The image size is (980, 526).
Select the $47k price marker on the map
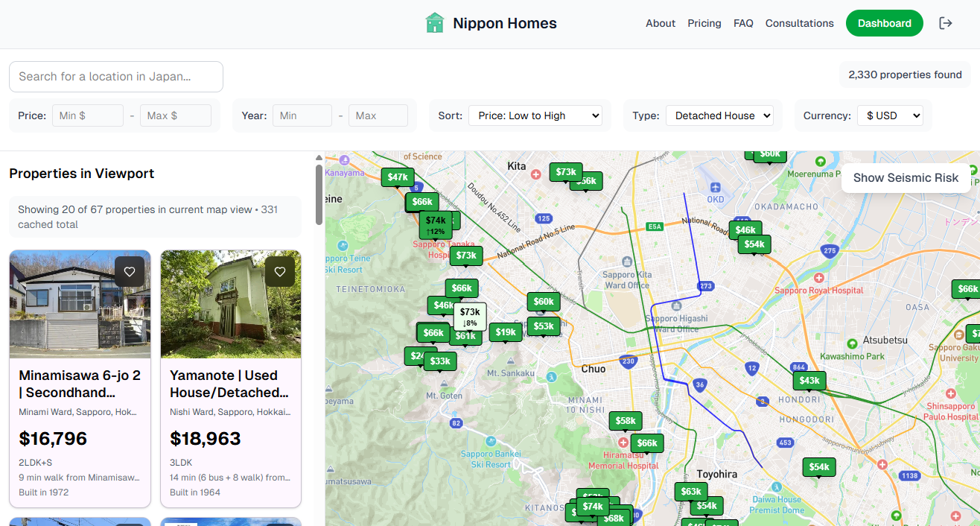397,177
